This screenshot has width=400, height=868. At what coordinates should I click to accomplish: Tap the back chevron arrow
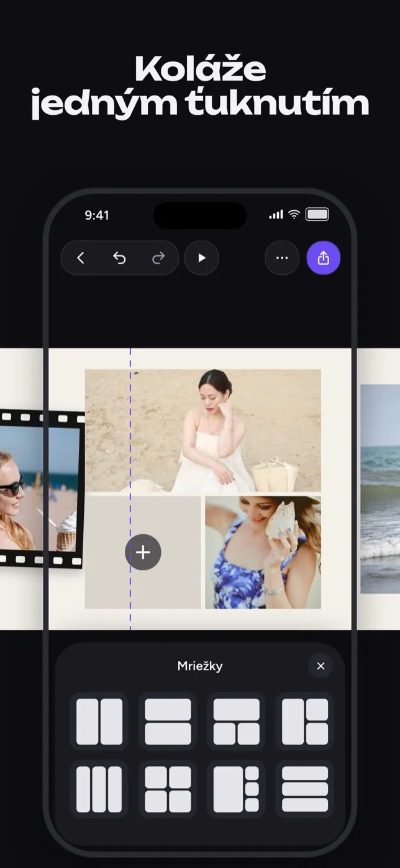tap(81, 258)
